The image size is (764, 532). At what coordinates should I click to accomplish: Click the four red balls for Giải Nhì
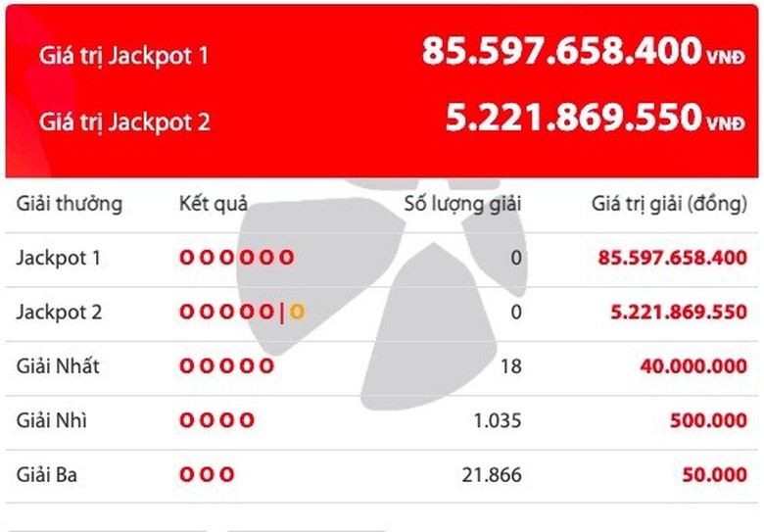[216, 421]
